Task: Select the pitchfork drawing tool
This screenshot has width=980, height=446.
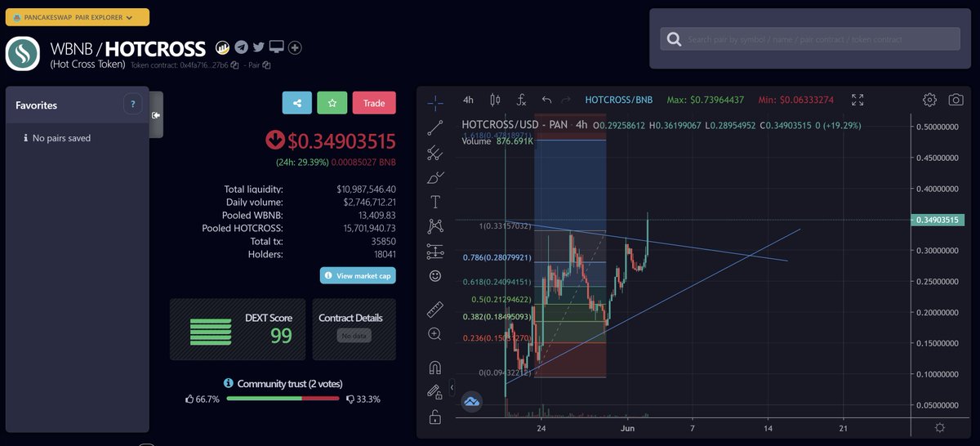Action: (435, 152)
